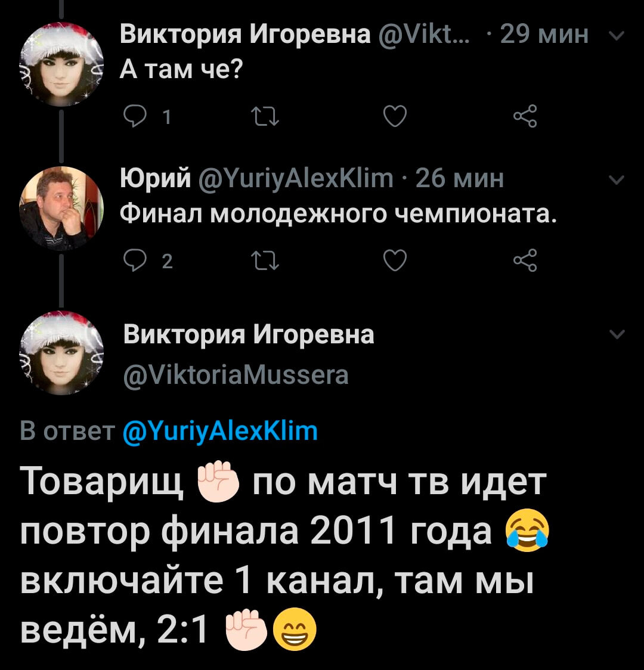
Task: Reply to Виктория's 'А там че?' tweet
Action: coord(135,116)
